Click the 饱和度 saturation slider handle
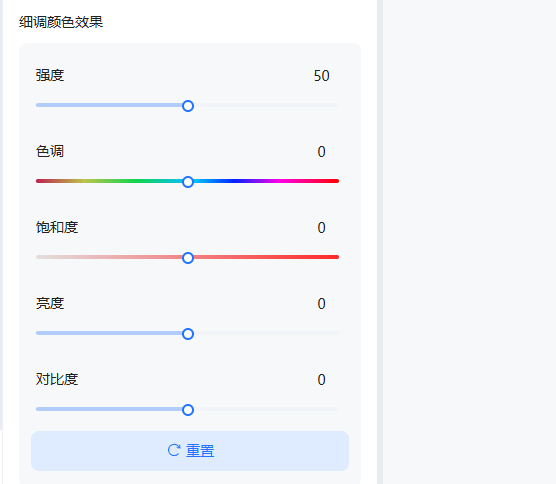Image resolution: width=556 pixels, height=484 pixels. [x=188, y=258]
